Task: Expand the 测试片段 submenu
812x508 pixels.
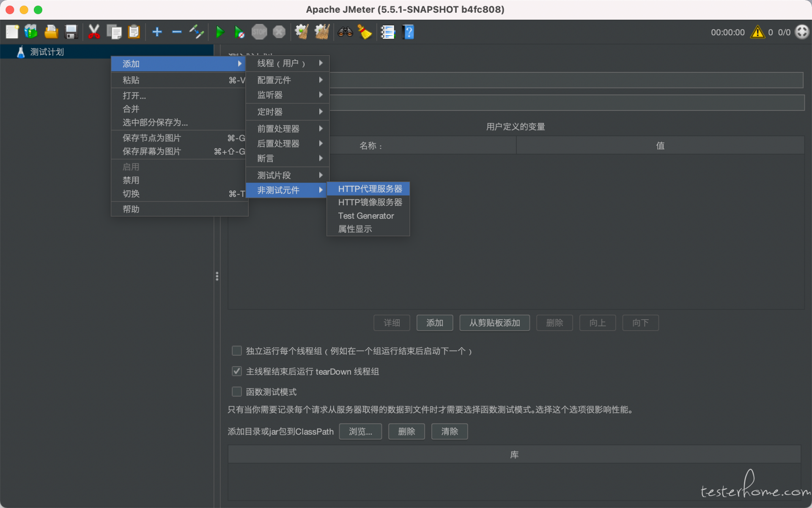Action: click(x=287, y=175)
